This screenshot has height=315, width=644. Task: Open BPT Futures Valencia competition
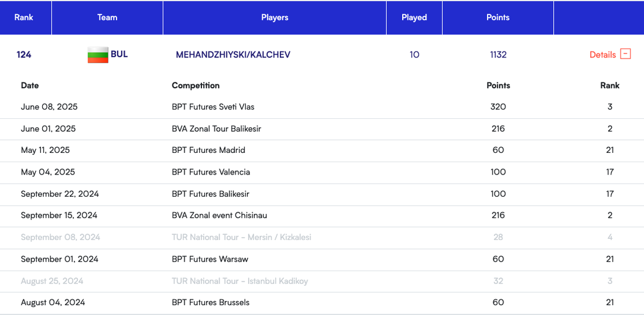click(211, 172)
